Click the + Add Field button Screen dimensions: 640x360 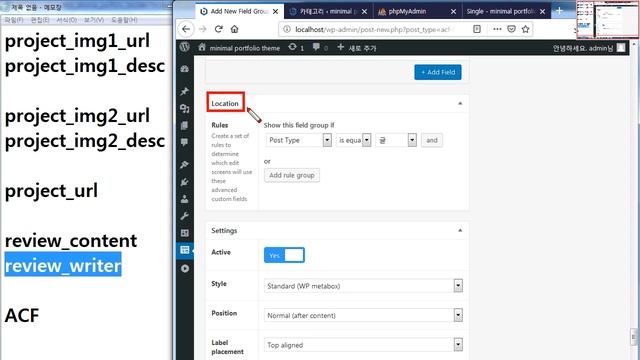click(438, 72)
